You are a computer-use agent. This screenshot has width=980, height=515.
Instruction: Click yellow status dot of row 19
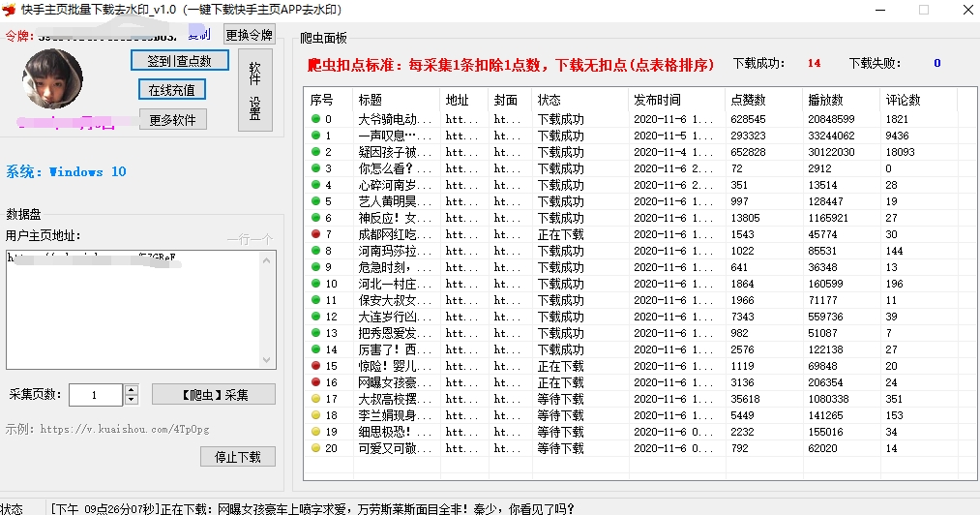tap(315, 431)
